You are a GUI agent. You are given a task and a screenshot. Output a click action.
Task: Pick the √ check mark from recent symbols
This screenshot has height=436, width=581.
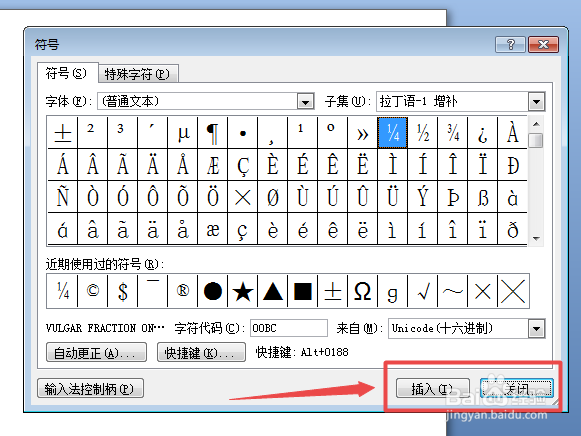[423, 291]
